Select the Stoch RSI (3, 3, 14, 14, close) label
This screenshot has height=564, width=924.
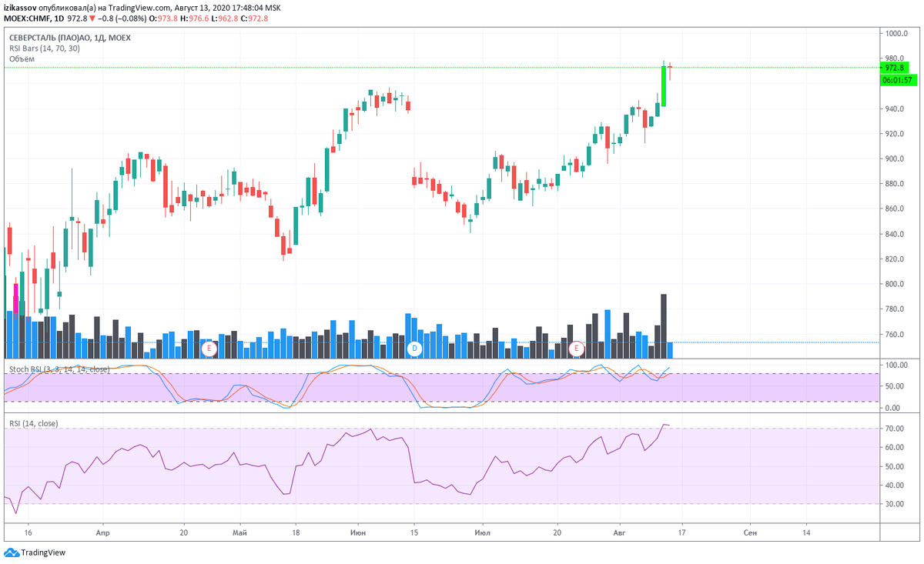pos(59,369)
